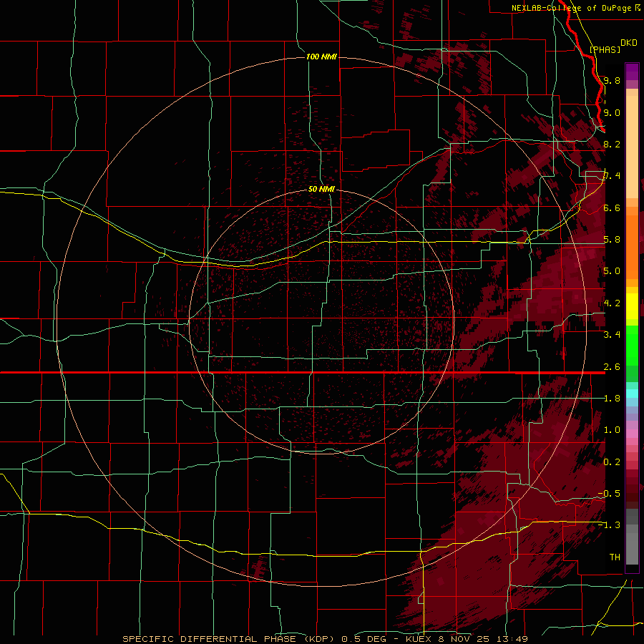Image resolution: width=644 pixels, height=644 pixels.
Task: Click the 8.2 legend value
Action: pyautogui.click(x=612, y=144)
